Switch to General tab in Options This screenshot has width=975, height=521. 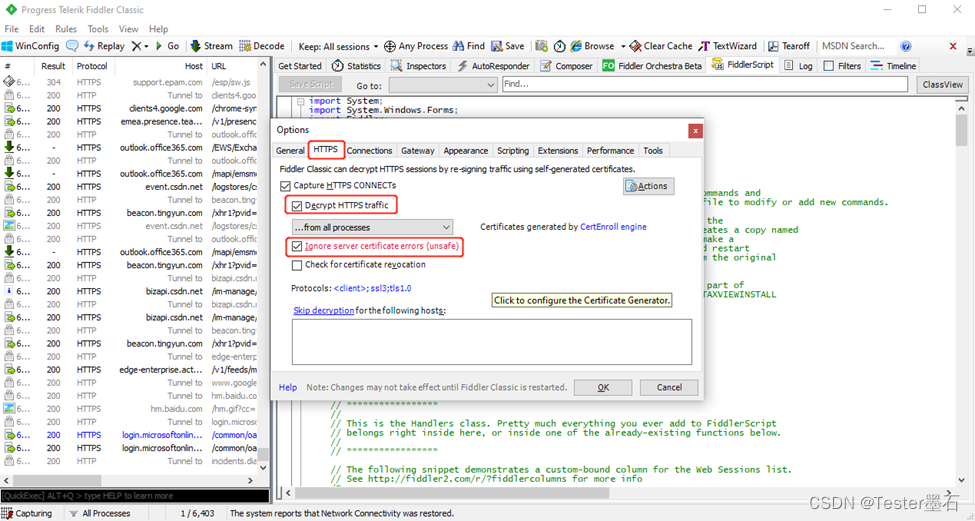tap(290, 150)
